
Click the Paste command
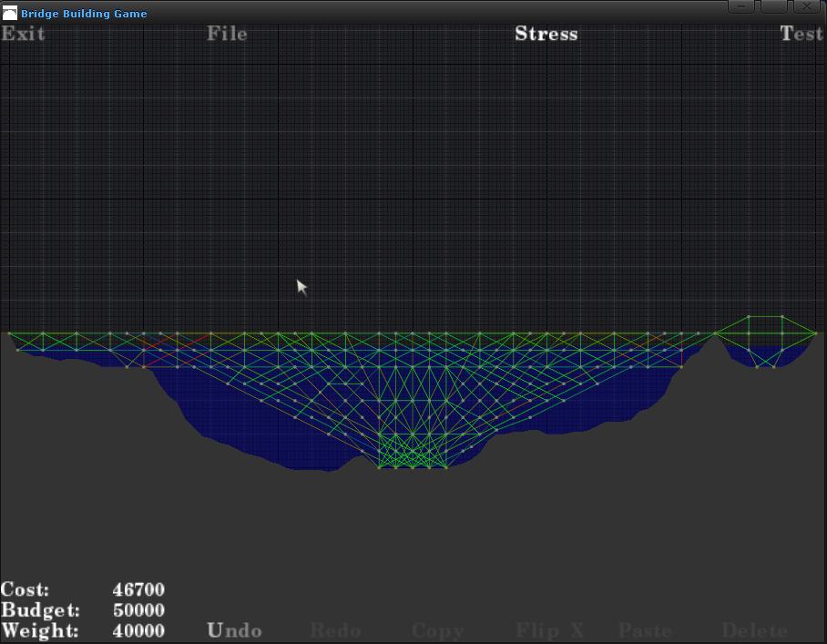(646, 630)
